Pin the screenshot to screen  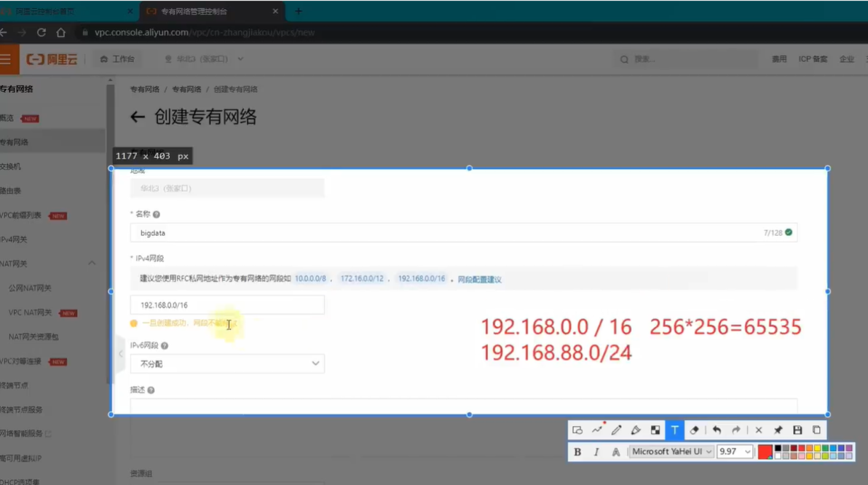click(x=778, y=430)
